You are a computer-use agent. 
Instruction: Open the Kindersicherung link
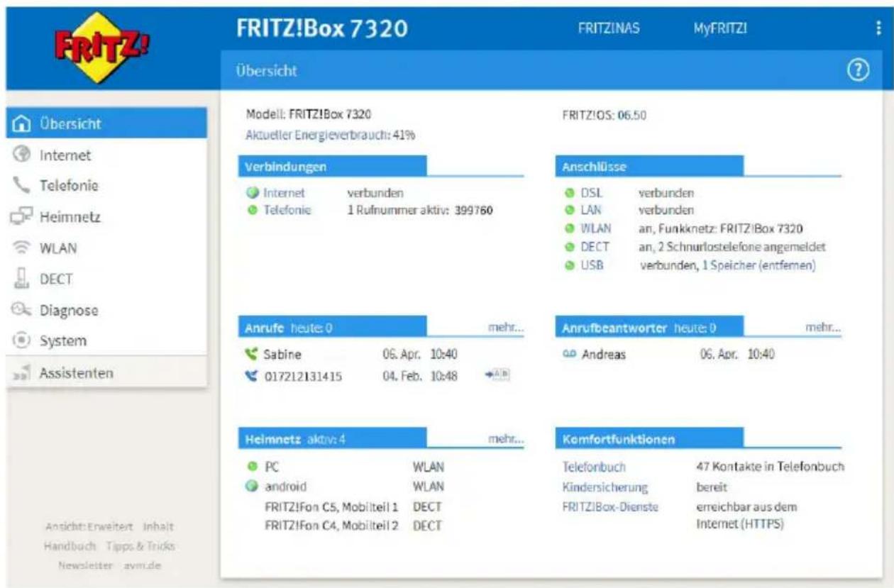point(605,488)
